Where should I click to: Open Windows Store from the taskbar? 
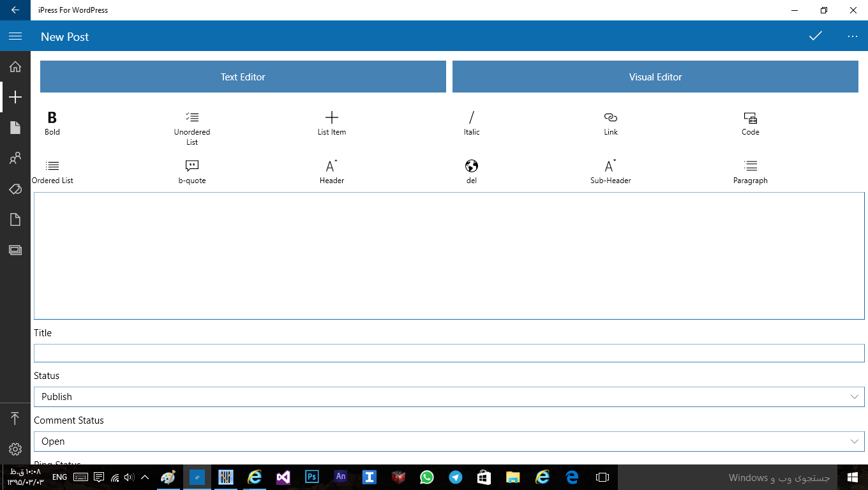tap(484, 477)
